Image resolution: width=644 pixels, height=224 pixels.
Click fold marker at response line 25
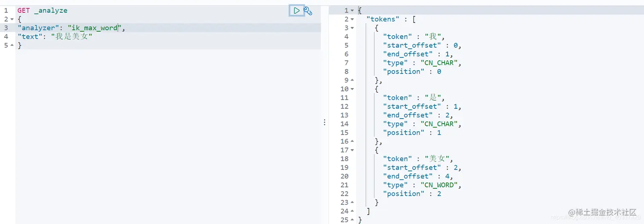tap(352, 220)
